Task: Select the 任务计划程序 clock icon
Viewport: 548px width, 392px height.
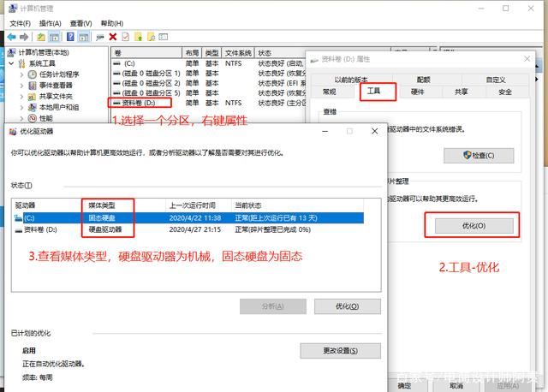Action: 33,74
